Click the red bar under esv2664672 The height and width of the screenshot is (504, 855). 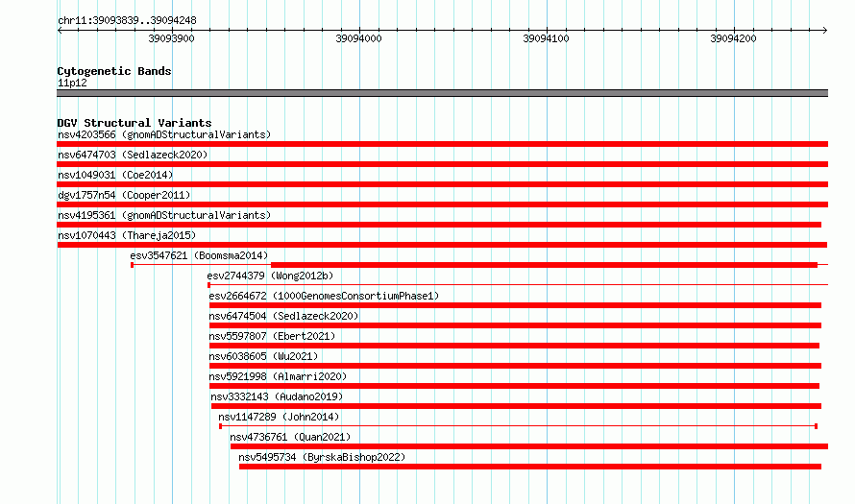tap(515, 305)
